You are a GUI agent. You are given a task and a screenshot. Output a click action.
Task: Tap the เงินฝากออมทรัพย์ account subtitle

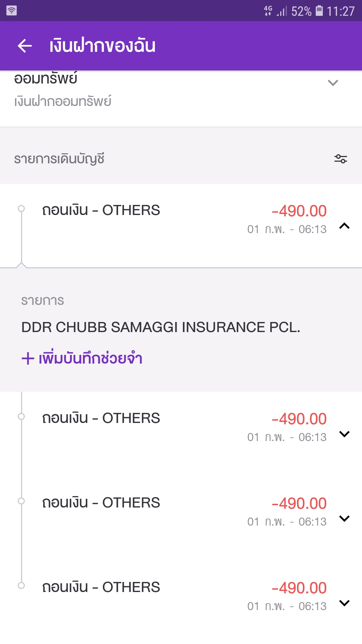(x=63, y=101)
